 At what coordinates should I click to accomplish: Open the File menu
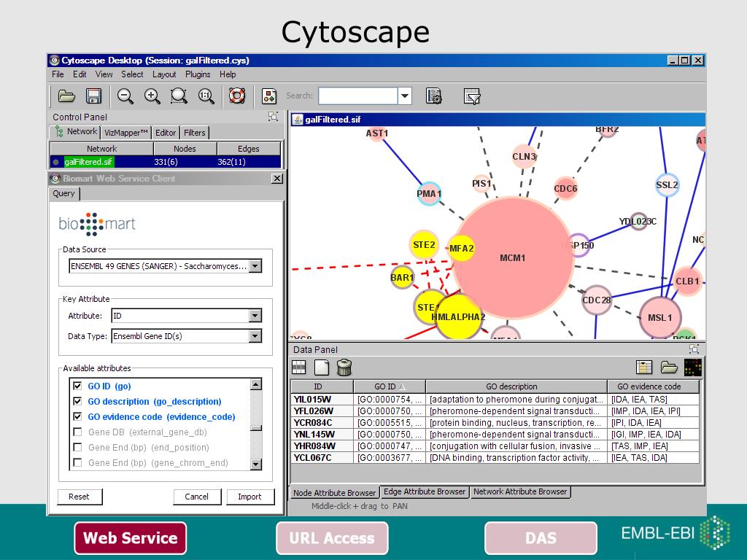point(58,74)
